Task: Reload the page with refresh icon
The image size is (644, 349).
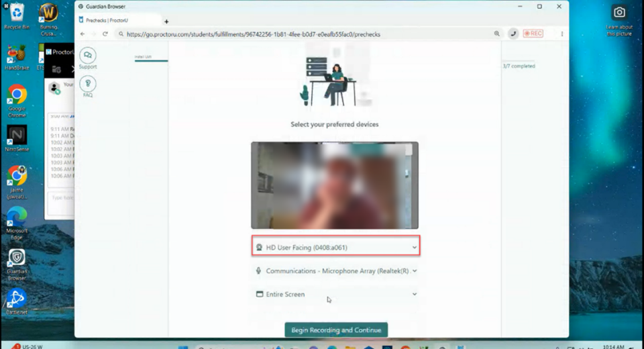Action: click(105, 34)
